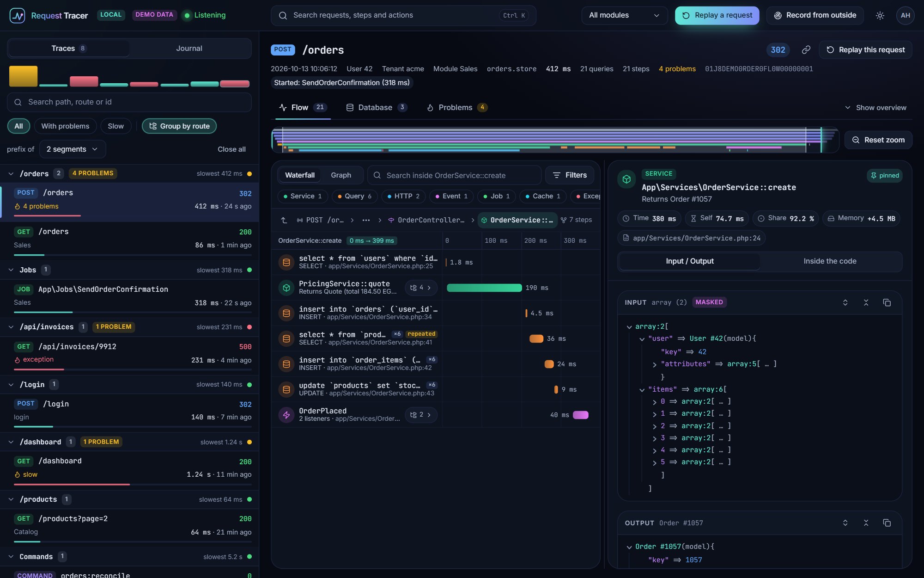Click the Request Tracer logo icon

[18, 15]
